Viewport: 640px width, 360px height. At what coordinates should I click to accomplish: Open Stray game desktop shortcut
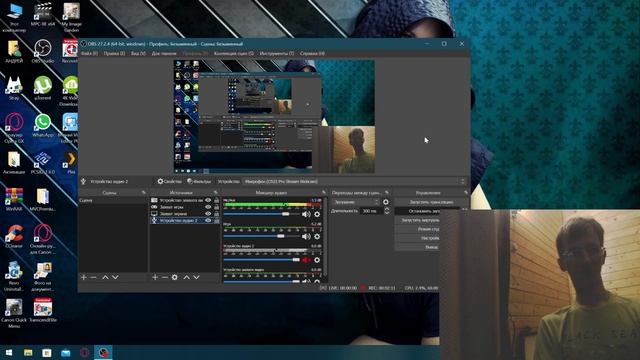(x=14, y=88)
